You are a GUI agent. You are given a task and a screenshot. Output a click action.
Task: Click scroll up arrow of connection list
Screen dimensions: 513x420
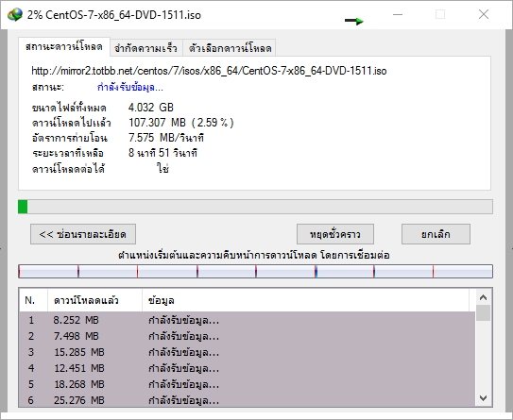pyautogui.click(x=483, y=297)
